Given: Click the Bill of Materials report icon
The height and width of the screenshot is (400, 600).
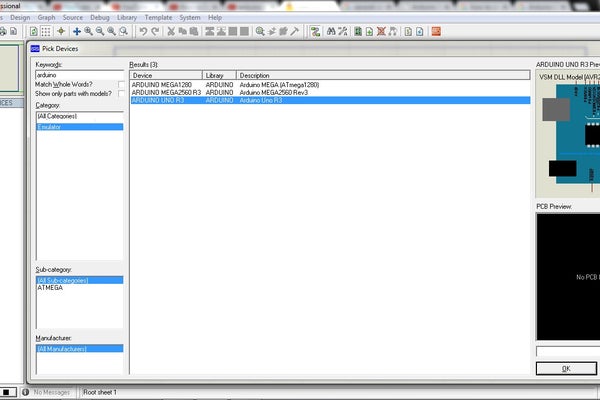Looking at the screenshot, I should click(408, 31).
